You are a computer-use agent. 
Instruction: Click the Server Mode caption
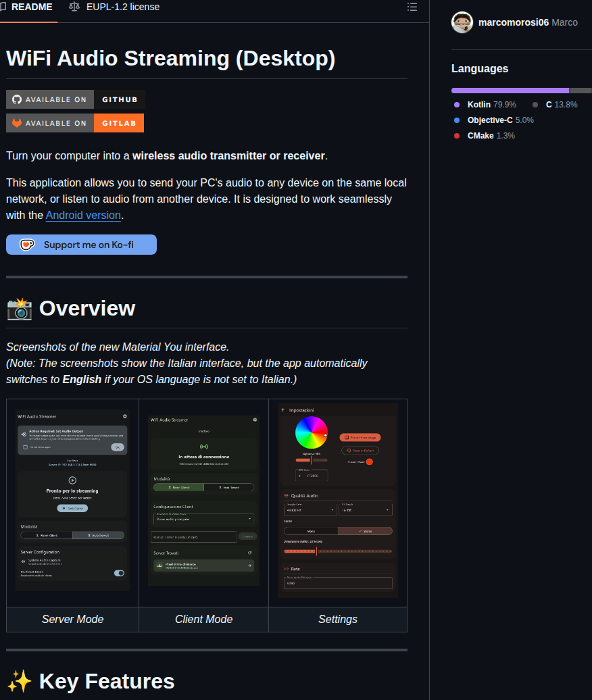tap(73, 619)
